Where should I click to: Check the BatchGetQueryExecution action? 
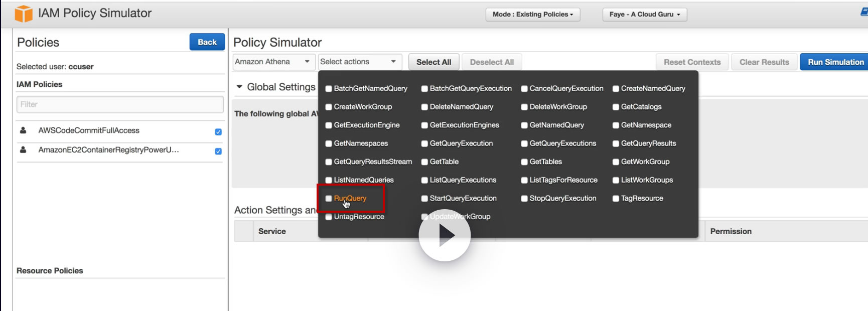[x=424, y=89]
